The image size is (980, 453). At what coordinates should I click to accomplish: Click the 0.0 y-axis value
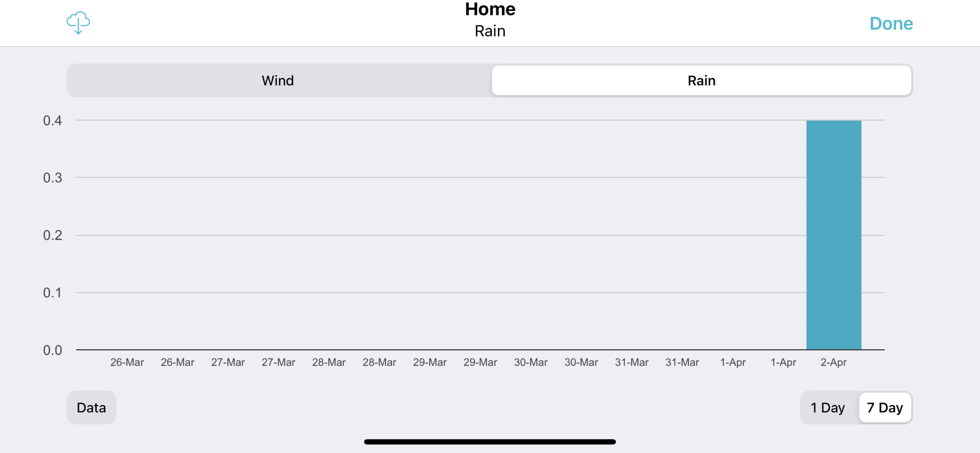point(53,350)
